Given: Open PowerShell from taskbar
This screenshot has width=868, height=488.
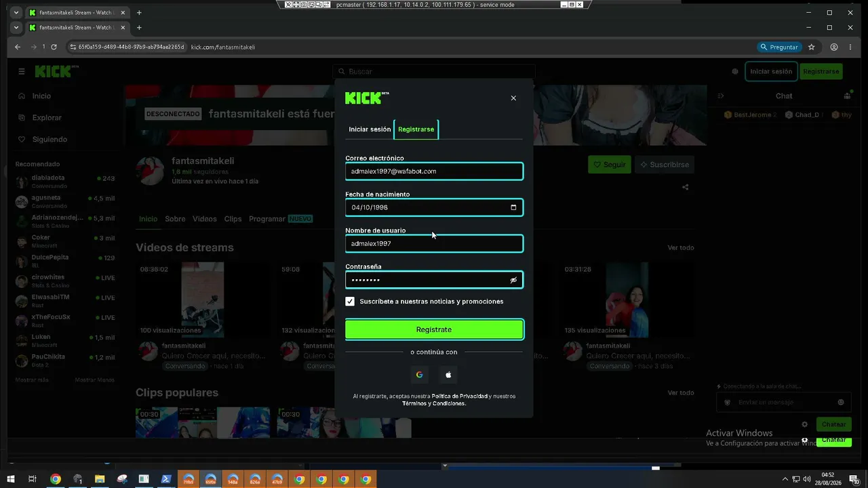Looking at the screenshot, I should pyautogui.click(x=165, y=479).
